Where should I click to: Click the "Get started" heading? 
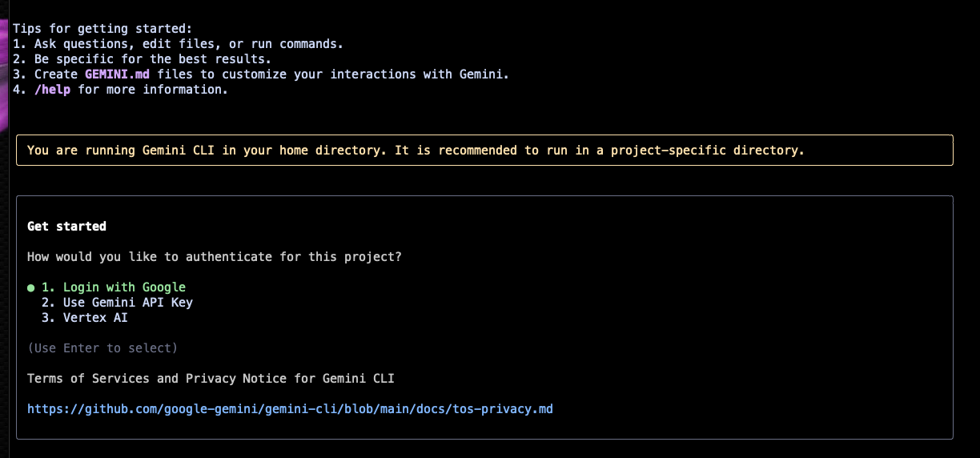tap(66, 227)
